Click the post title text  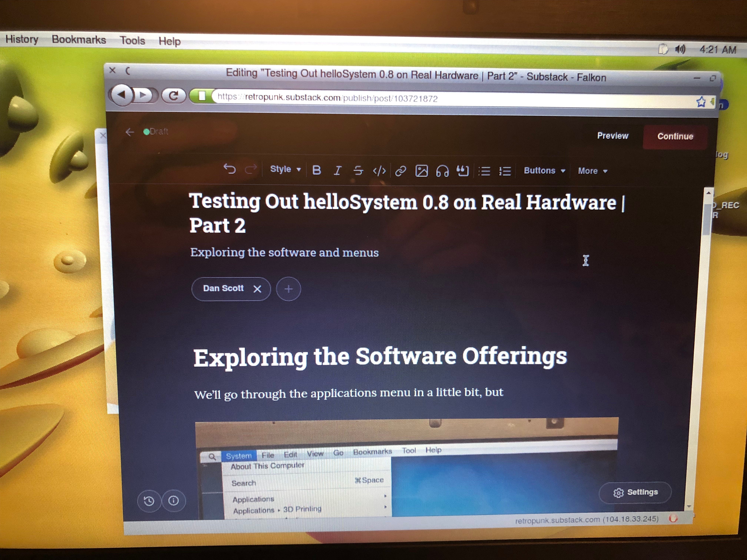coord(407,213)
